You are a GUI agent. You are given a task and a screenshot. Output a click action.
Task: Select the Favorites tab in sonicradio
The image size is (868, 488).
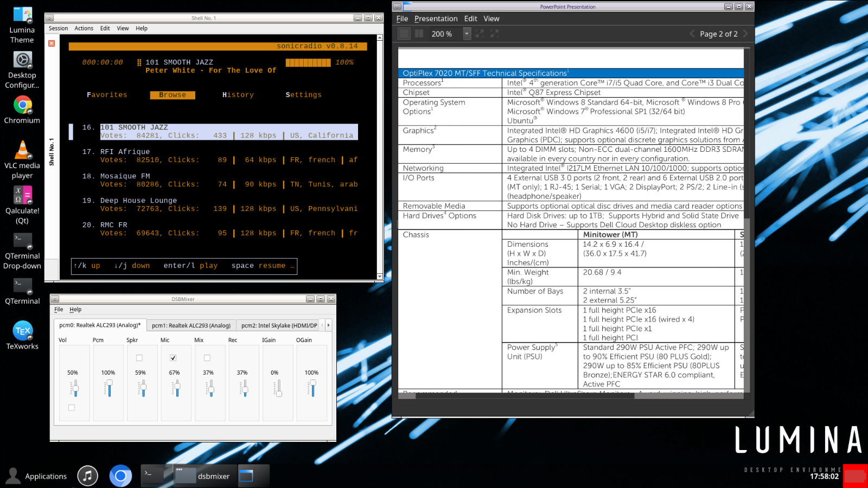(107, 95)
